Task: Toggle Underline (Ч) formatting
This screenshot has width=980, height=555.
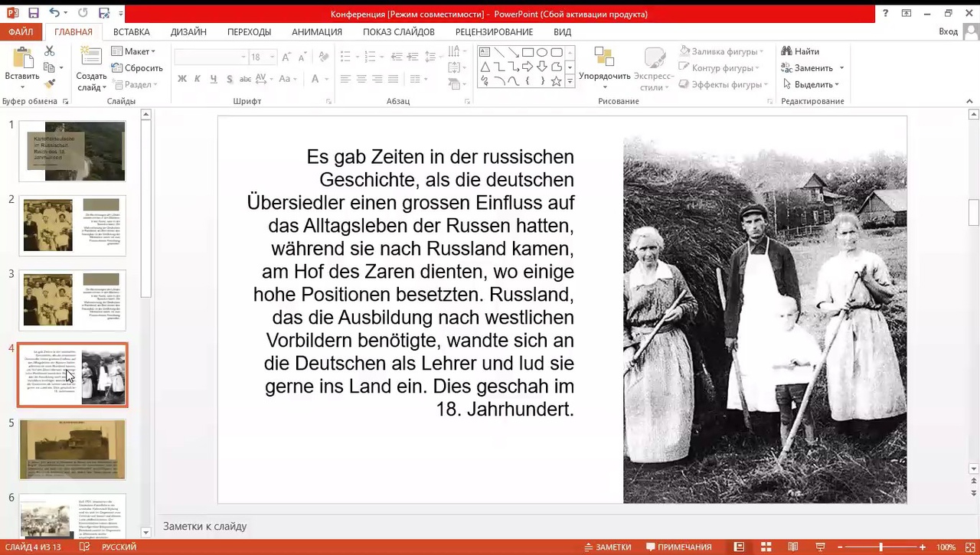Action: click(213, 79)
